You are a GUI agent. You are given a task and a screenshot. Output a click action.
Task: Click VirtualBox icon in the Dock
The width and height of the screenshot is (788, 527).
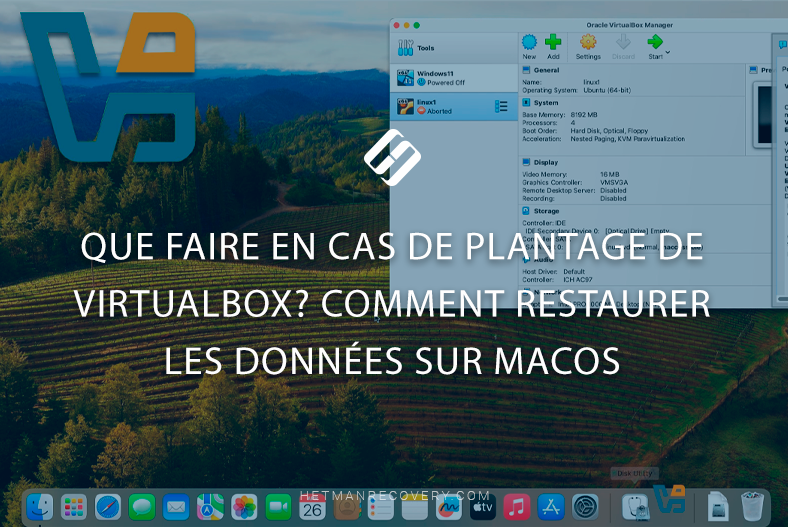pyautogui.click(x=667, y=501)
